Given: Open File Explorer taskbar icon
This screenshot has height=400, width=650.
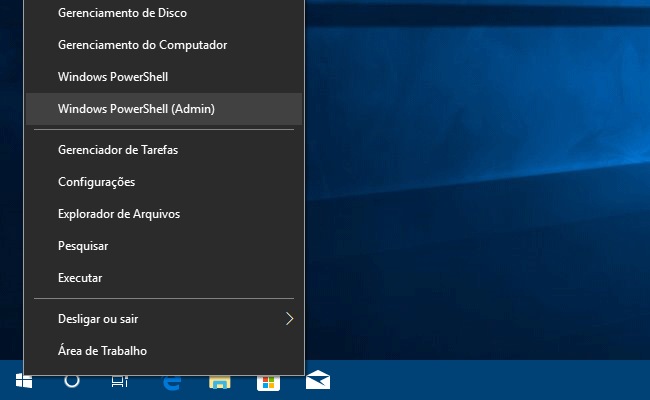Looking at the screenshot, I should [x=220, y=382].
